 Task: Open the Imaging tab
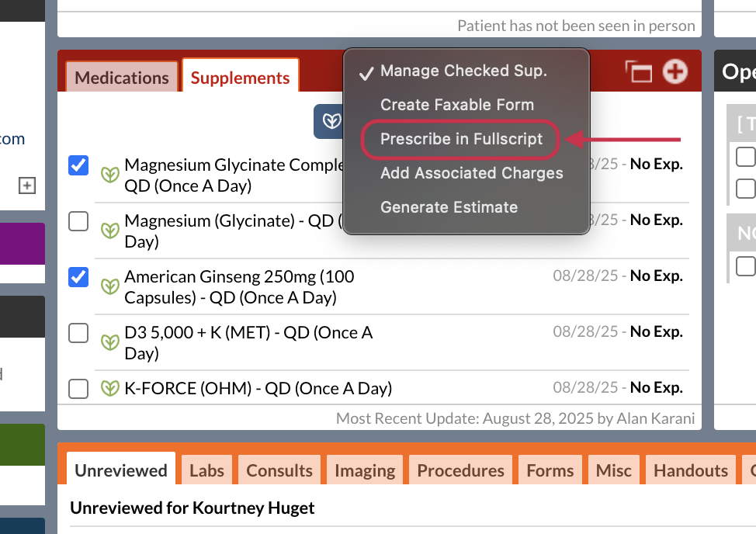[x=365, y=470]
